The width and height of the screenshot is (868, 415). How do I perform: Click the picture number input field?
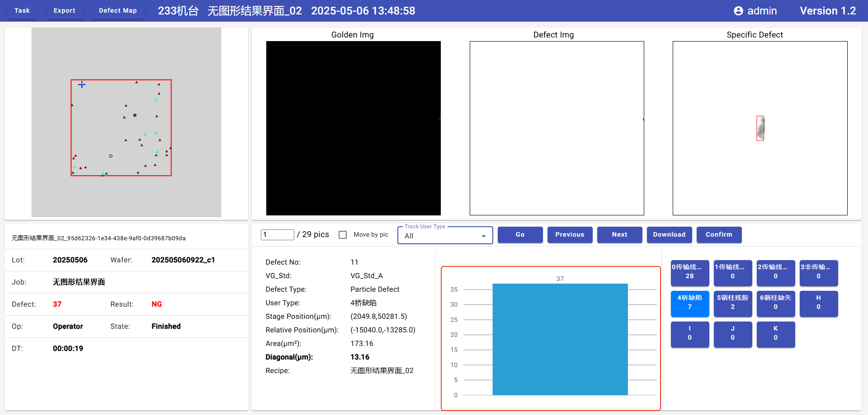(x=277, y=235)
